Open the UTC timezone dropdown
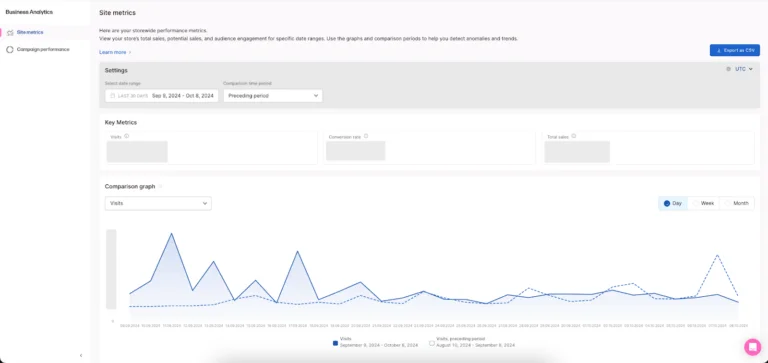 (x=744, y=69)
